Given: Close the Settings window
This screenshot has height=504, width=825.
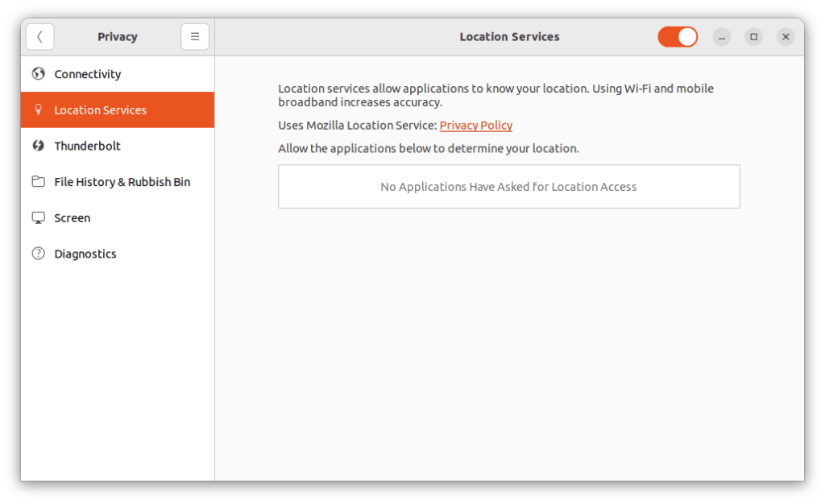Looking at the screenshot, I should click(x=786, y=37).
